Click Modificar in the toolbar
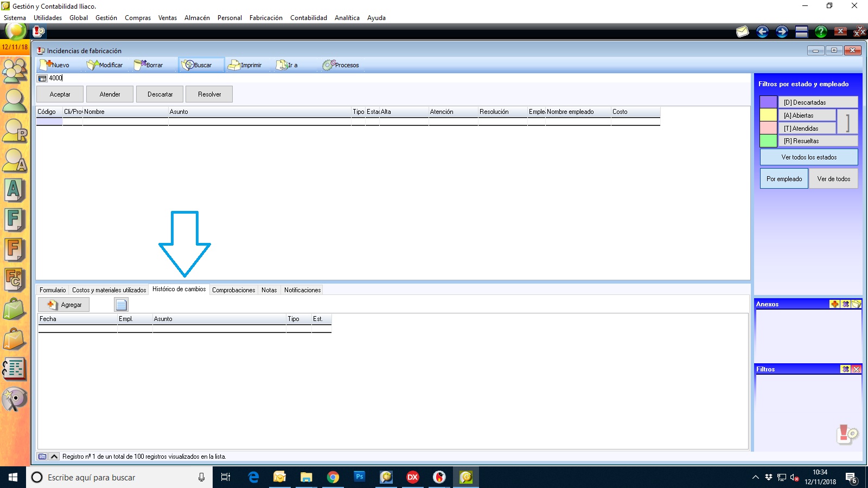The width and height of the screenshot is (868, 488). tap(105, 65)
